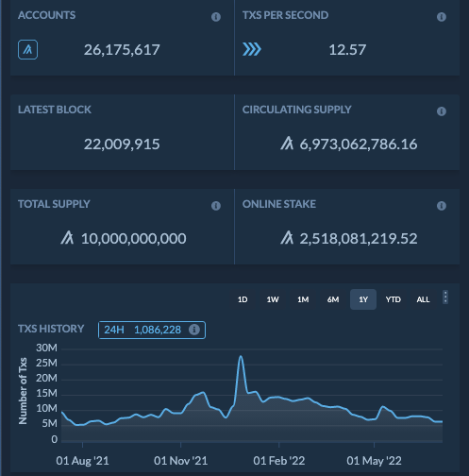Click the chart peak near December
This screenshot has height=476, width=469.
(x=241, y=357)
